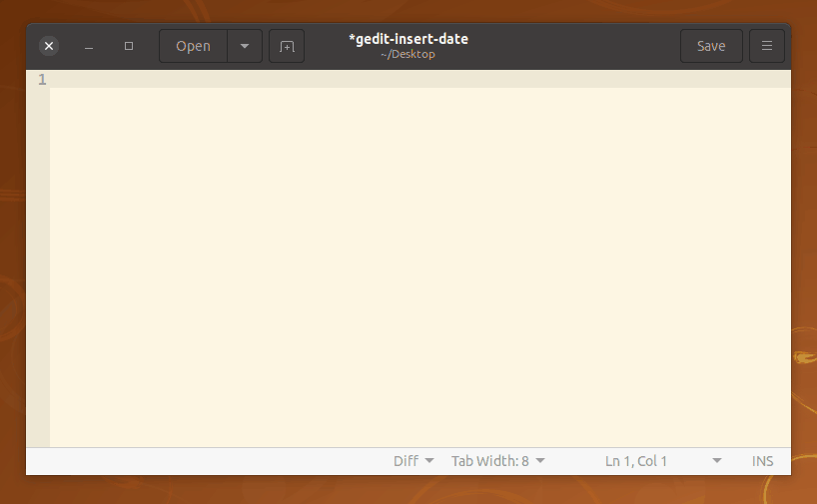The image size is (817, 504).
Task: Open the hamburger menu in gedit
Action: pyautogui.click(x=766, y=46)
